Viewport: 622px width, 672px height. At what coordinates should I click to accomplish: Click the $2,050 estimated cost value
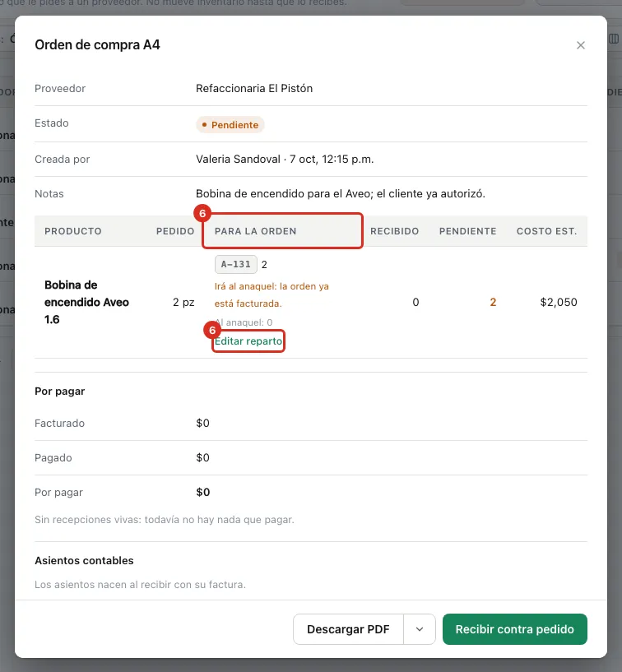point(559,302)
